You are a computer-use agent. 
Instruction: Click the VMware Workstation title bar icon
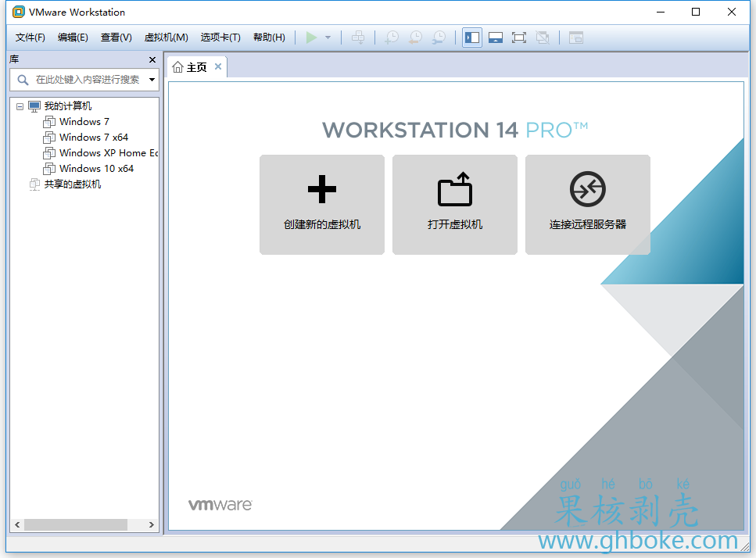coord(18,12)
